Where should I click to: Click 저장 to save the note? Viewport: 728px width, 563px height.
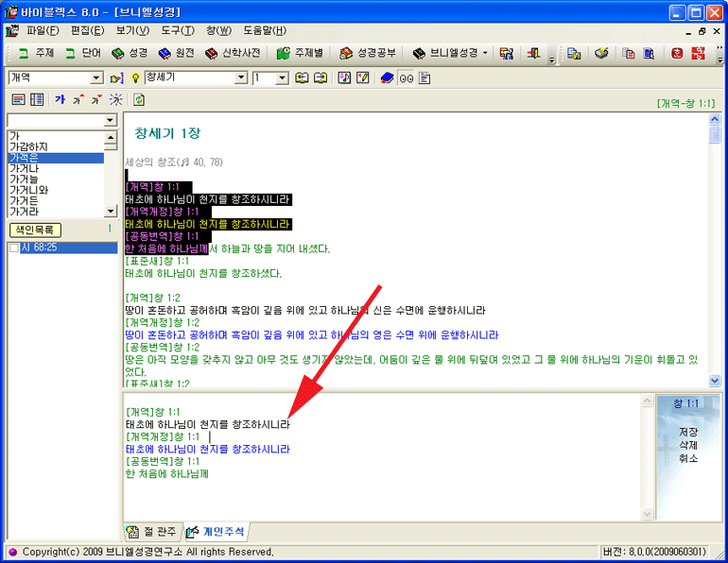click(x=688, y=432)
